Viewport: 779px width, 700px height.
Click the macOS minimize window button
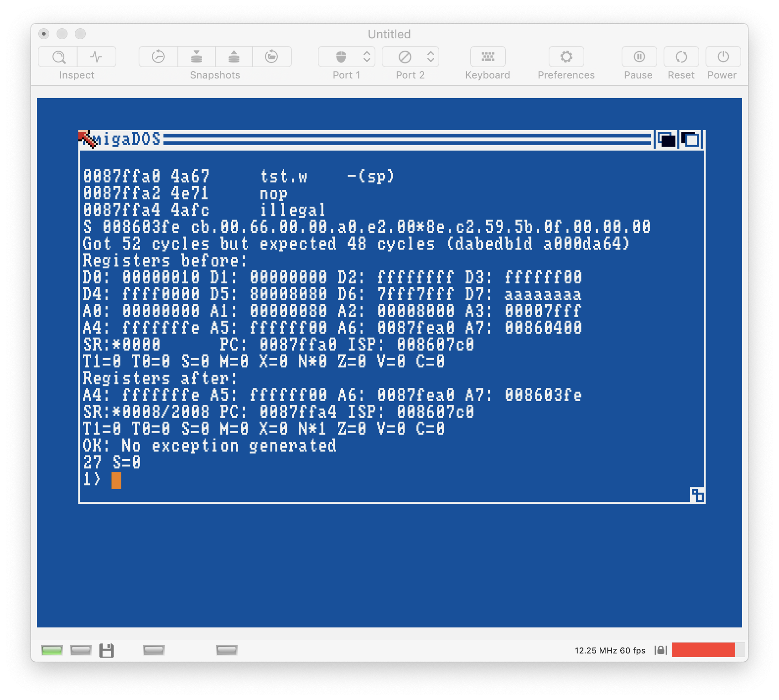[x=62, y=34]
